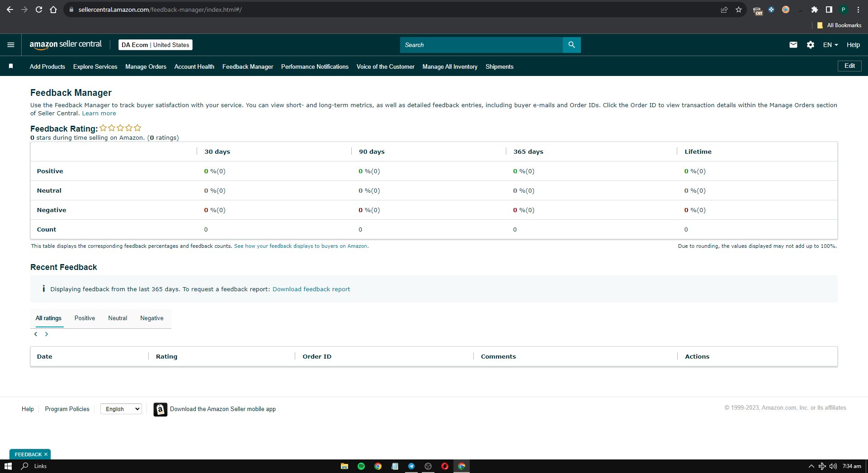Screen dimensions: 868x473
Task: Go back with browser back arrow
Action: point(9,9)
